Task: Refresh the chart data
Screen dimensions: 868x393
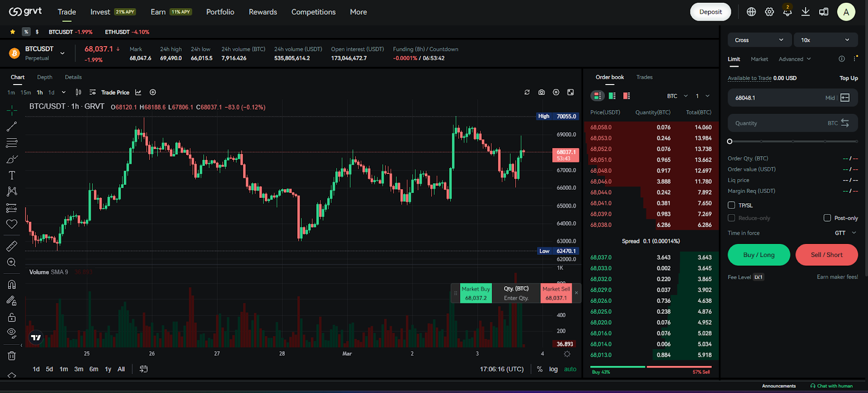Action: 527,92
